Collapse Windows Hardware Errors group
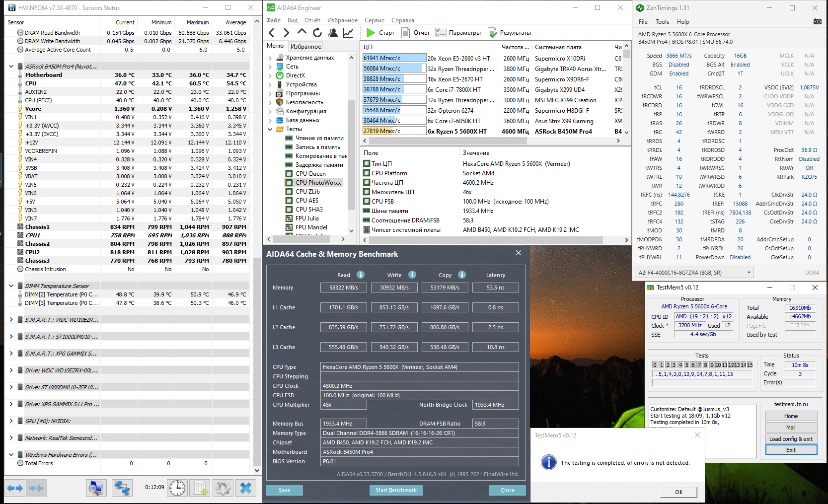The height and width of the screenshot is (504, 828). click(x=11, y=455)
